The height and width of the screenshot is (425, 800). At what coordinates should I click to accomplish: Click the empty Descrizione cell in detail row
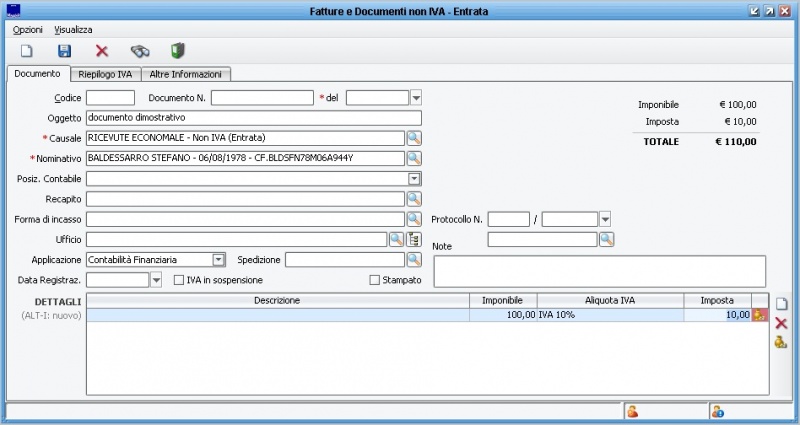click(x=278, y=315)
